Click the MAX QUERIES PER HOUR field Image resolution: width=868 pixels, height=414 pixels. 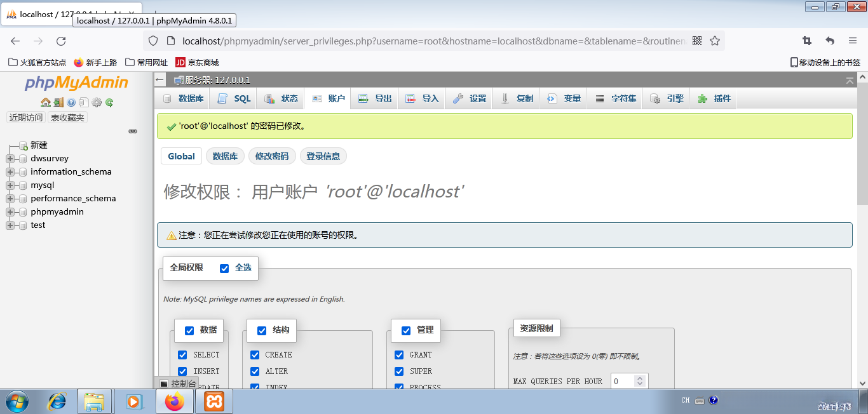pos(629,381)
